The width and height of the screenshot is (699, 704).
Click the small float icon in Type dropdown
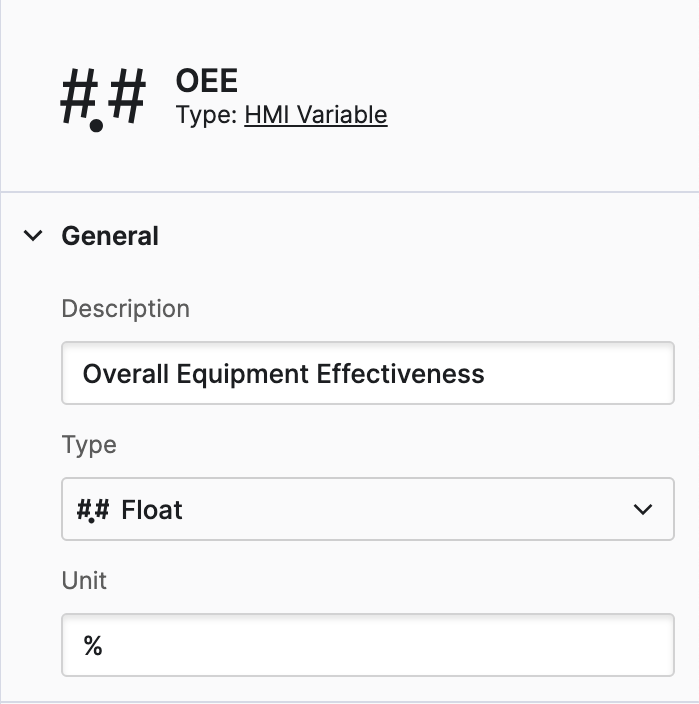coord(92,510)
